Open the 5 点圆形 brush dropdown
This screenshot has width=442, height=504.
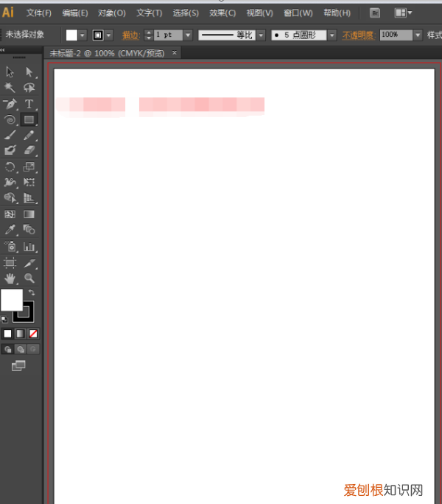click(x=331, y=35)
